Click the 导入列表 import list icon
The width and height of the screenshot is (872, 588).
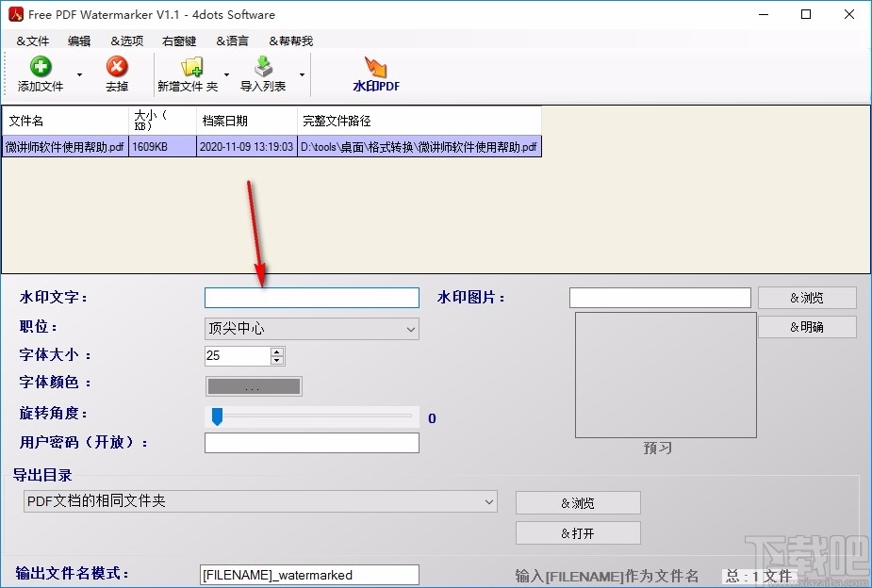click(x=263, y=66)
